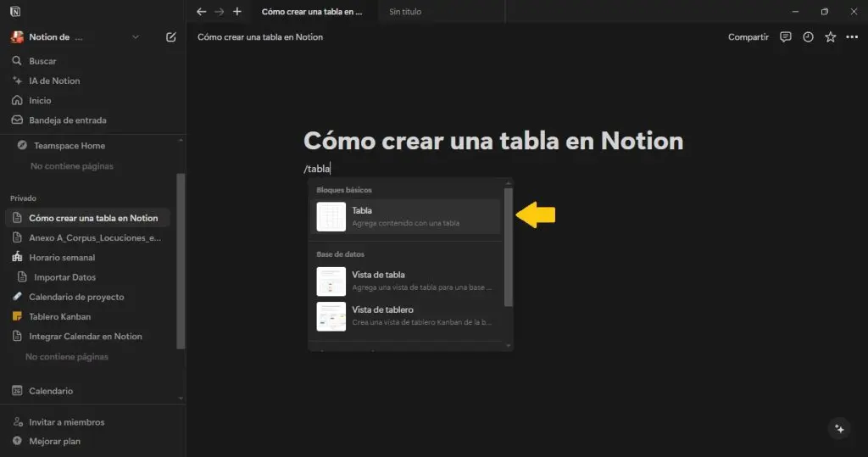Click the Teamspace Home compass icon
Screen dimensions: 868x457
22,145
